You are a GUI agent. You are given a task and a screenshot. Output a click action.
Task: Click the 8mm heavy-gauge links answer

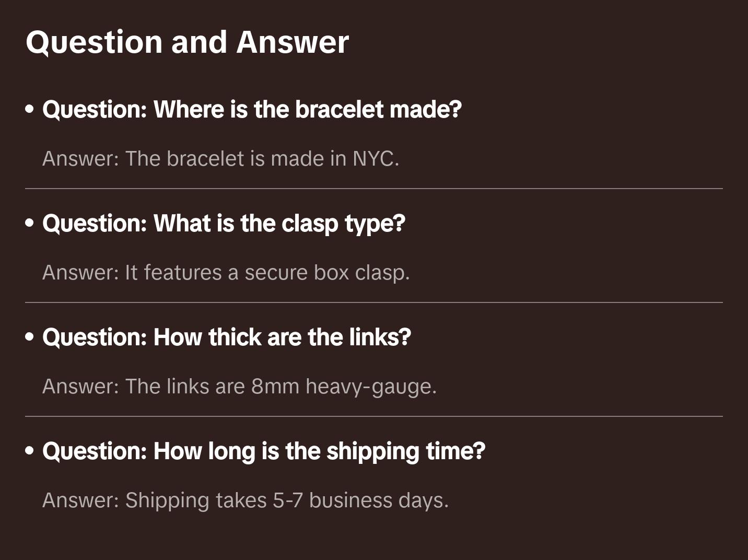pos(239,386)
